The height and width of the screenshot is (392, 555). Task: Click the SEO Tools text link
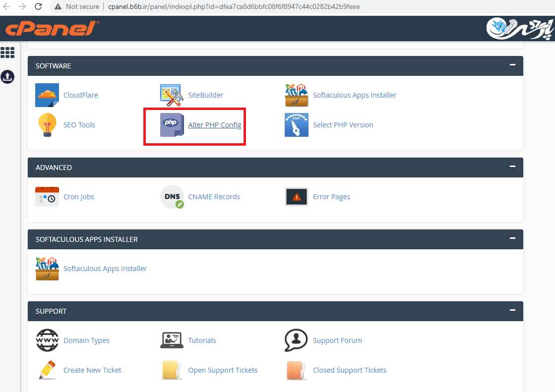pos(79,125)
